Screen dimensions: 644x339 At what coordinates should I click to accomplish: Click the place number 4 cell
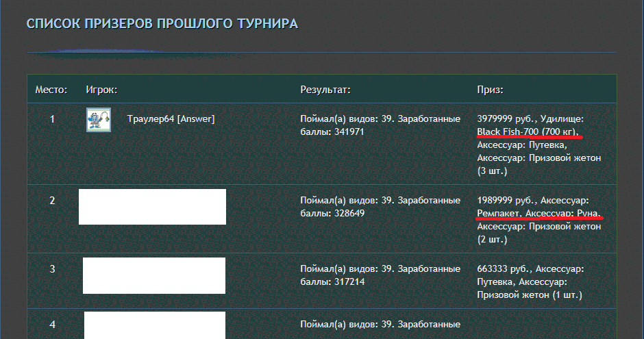click(52, 324)
